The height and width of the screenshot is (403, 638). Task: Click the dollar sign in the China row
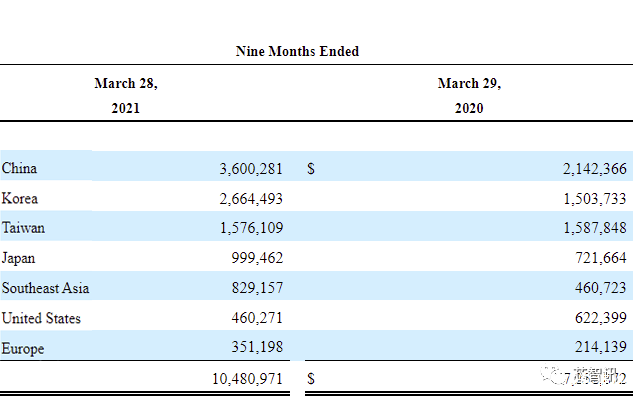pos(311,169)
